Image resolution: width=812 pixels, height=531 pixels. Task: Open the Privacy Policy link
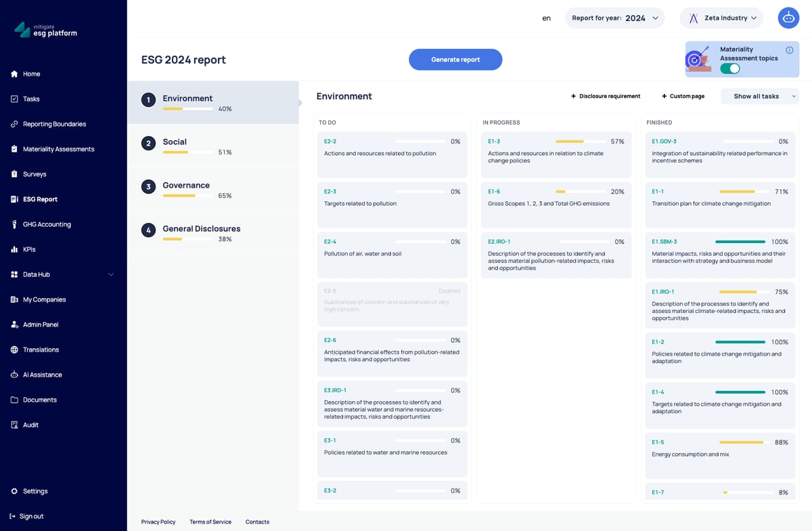tap(158, 522)
